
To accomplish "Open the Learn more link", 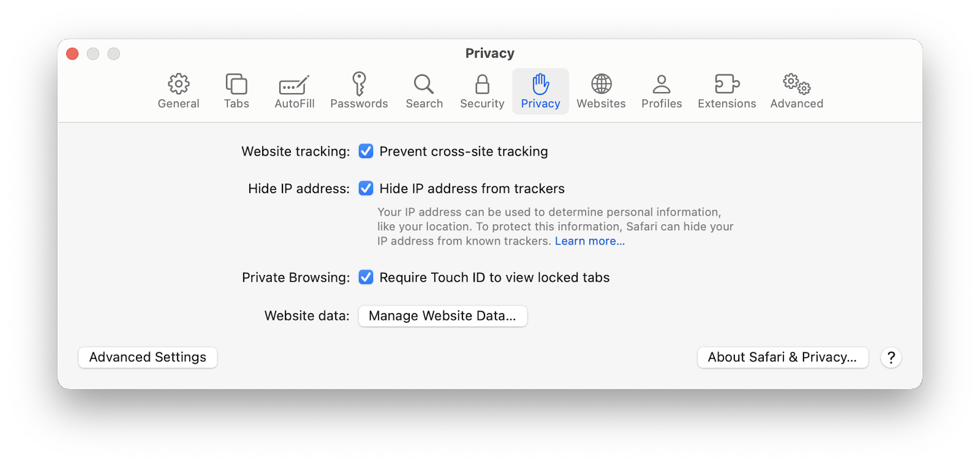I will point(589,241).
